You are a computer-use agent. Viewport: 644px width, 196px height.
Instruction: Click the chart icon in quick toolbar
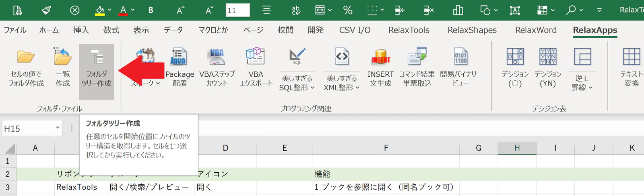click(x=458, y=10)
